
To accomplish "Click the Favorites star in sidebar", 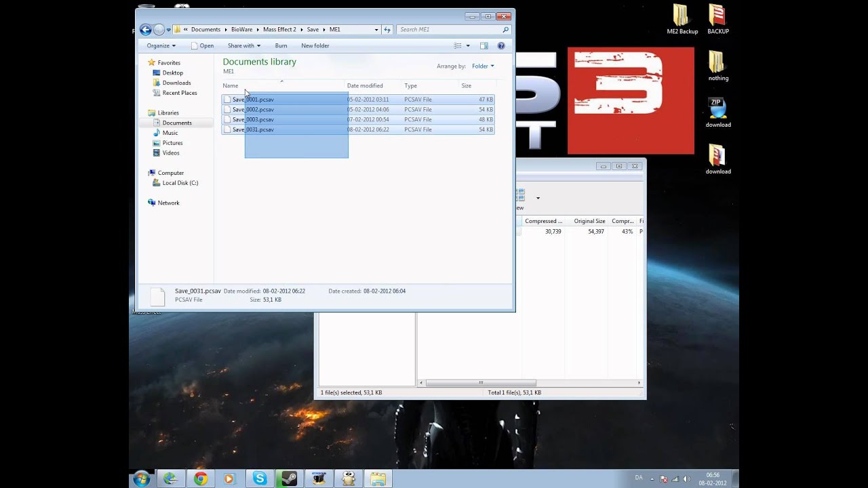I will pos(152,62).
